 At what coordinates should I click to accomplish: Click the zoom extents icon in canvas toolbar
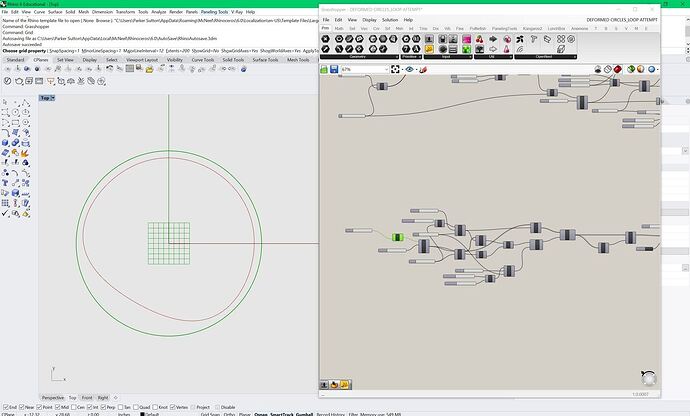coord(397,69)
